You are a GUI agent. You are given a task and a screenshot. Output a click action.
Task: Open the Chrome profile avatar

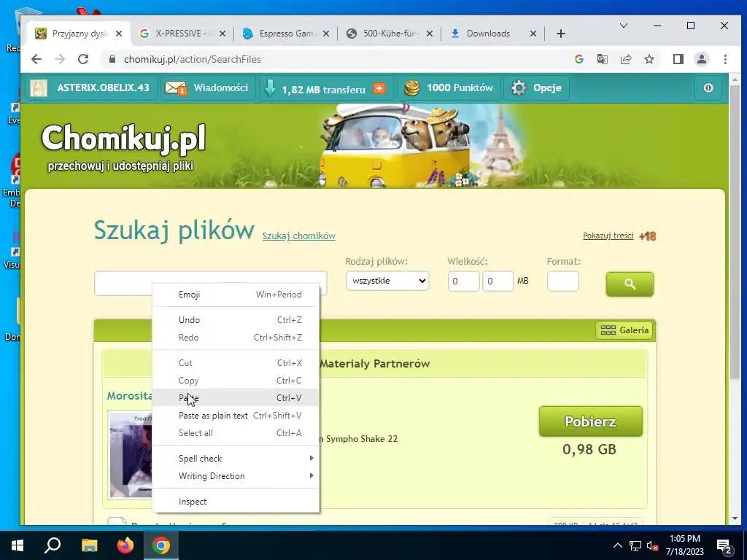pos(701,59)
